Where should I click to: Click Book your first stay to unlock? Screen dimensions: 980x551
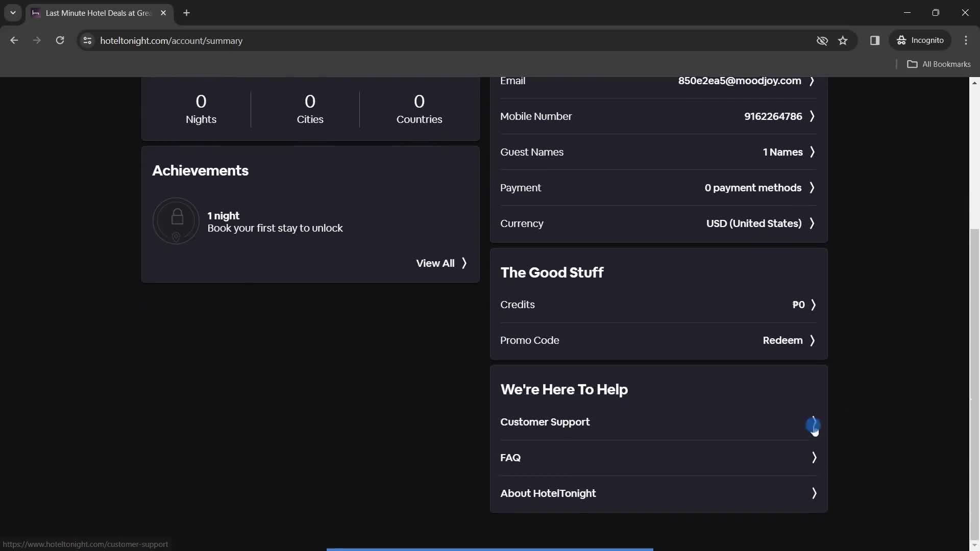coord(275,228)
